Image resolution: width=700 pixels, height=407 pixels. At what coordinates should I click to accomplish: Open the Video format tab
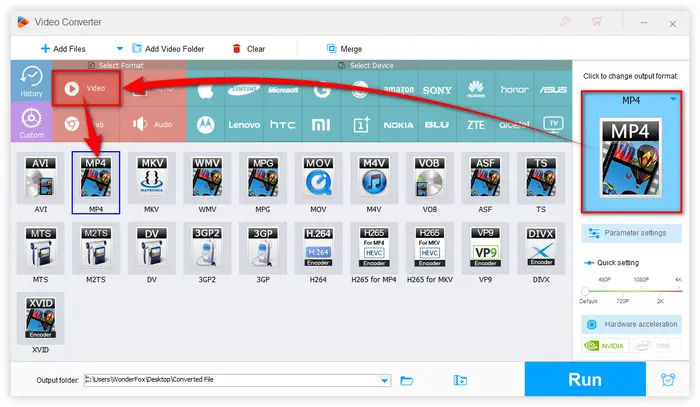(86, 88)
